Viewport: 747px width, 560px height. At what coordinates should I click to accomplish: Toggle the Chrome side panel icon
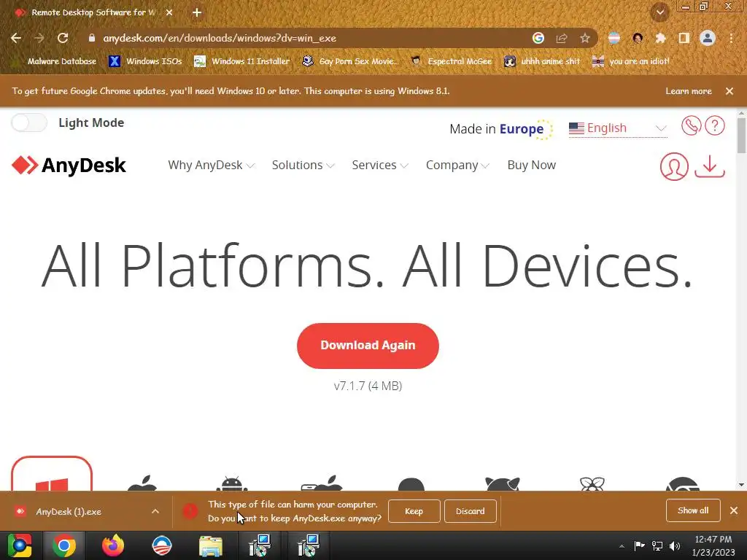(x=684, y=38)
